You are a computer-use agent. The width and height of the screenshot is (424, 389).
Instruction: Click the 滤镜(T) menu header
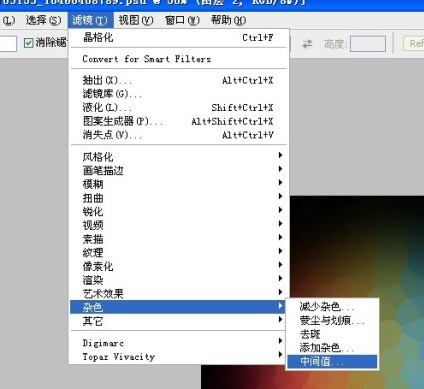click(90, 20)
